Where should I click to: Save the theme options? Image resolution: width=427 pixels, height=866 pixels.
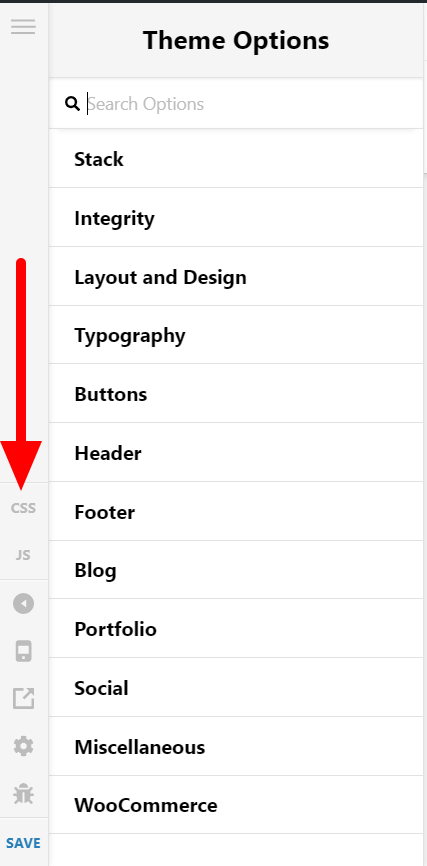click(23, 843)
